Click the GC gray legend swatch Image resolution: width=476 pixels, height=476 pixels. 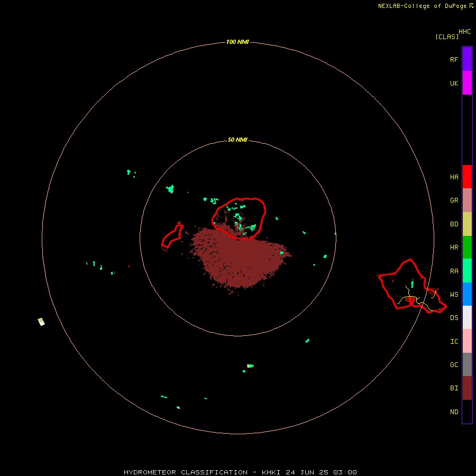click(467, 364)
